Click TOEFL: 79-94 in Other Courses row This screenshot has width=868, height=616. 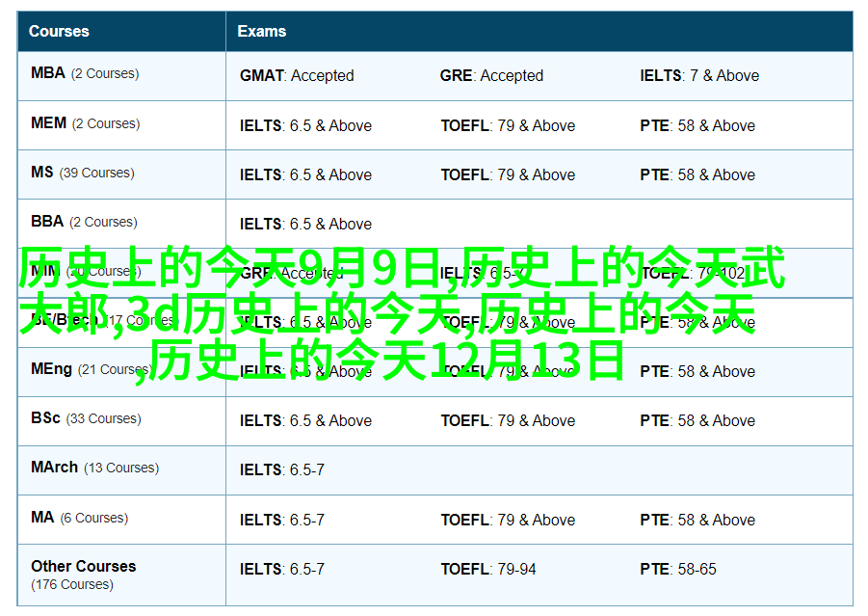pyautogui.click(x=489, y=569)
